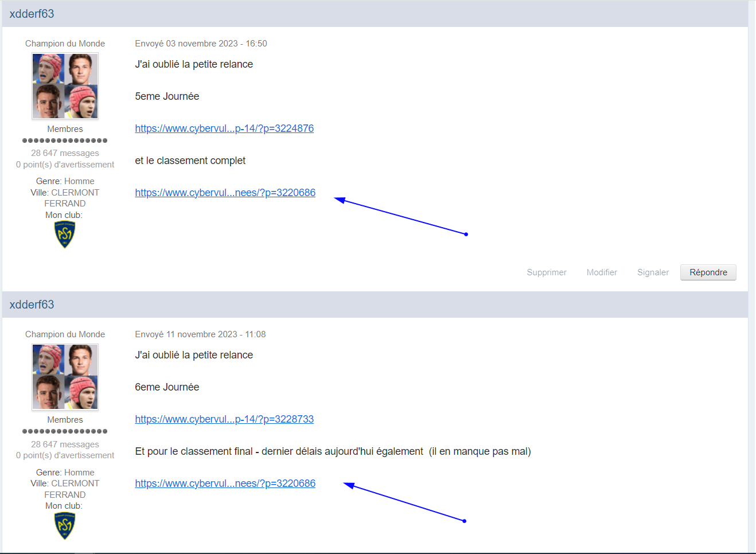The width and height of the screenshot is (756, 554).
Task: Click xdderf63 avatar in the 11 novembre post
Action: coord(65,377)
